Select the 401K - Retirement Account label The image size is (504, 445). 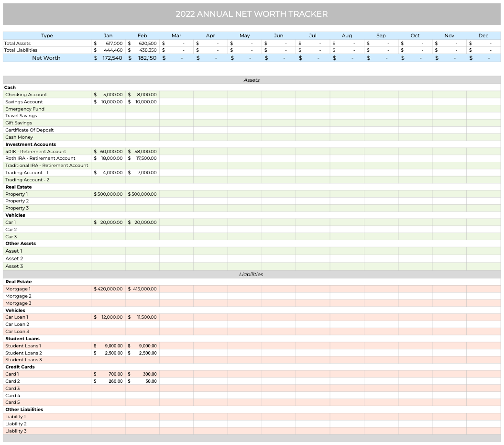[x=35, y=151]
